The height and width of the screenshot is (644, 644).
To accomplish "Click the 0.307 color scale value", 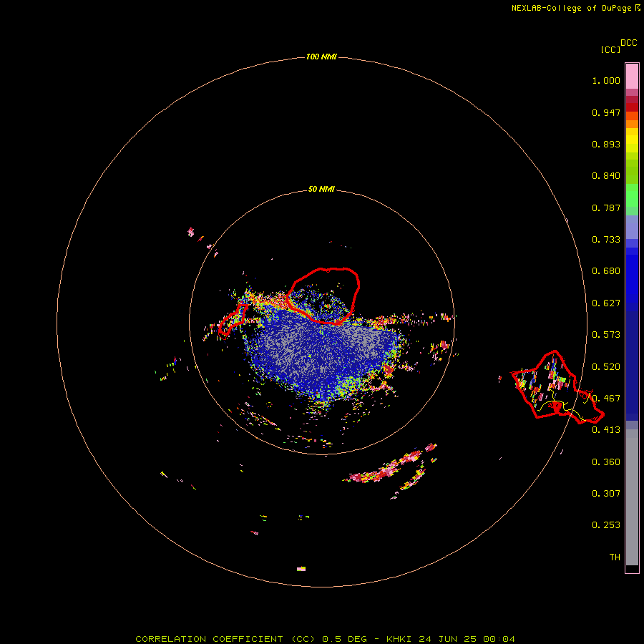I will click(606, 494).
